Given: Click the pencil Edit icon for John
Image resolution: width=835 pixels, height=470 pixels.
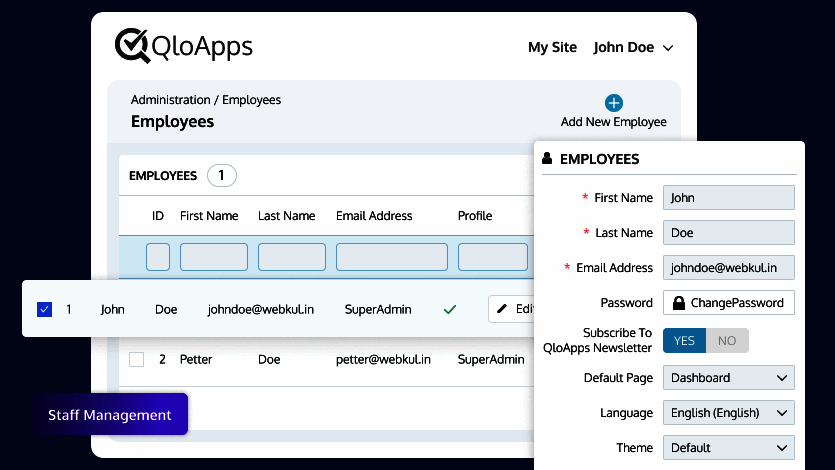Looking at the screenshot, I should [x=502, y=309].
